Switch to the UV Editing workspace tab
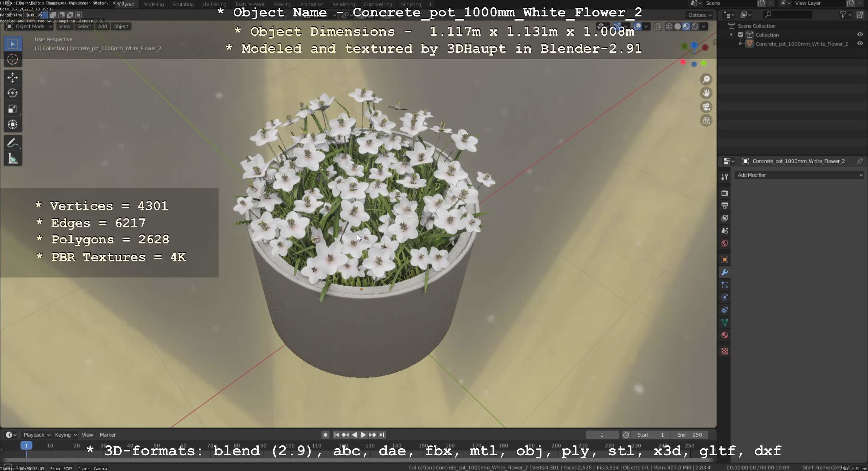Screen dimensions: 868x471 pyautogui.click(x=214, y=4)
